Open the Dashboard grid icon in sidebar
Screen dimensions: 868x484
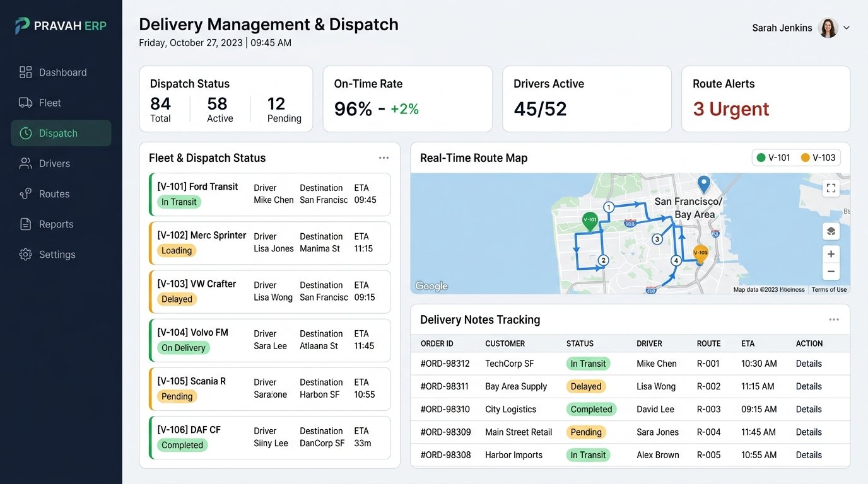(25, 72)
